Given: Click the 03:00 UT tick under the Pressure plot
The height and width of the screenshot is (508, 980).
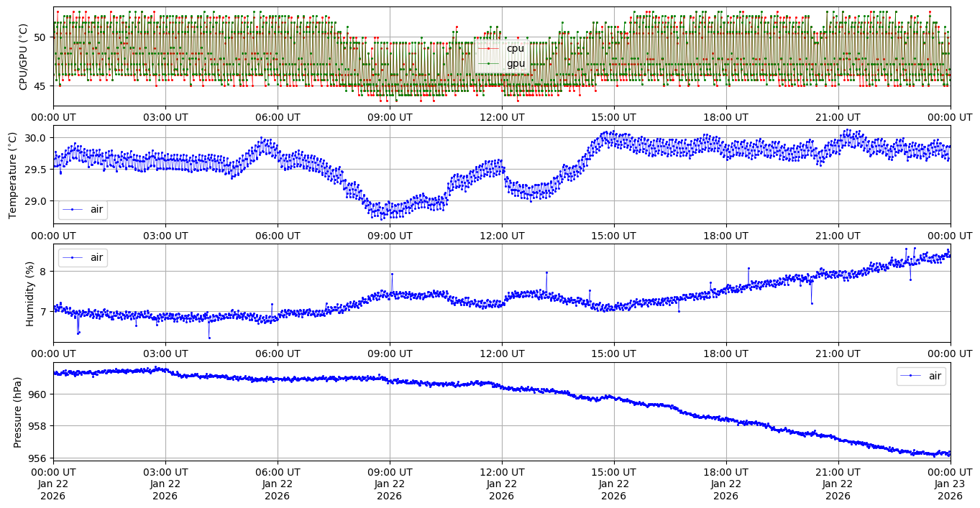Looking at the screenshot, I should coord(165,471).
